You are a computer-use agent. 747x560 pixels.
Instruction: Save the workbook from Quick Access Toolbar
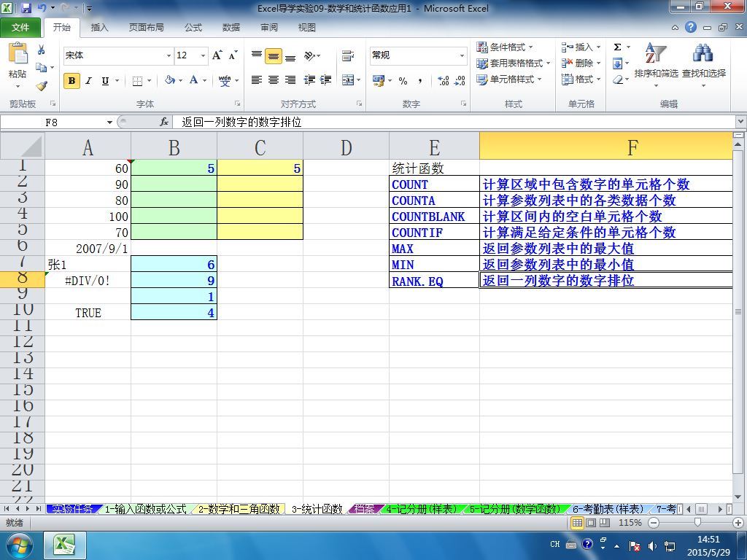click(x=26, y=8)
